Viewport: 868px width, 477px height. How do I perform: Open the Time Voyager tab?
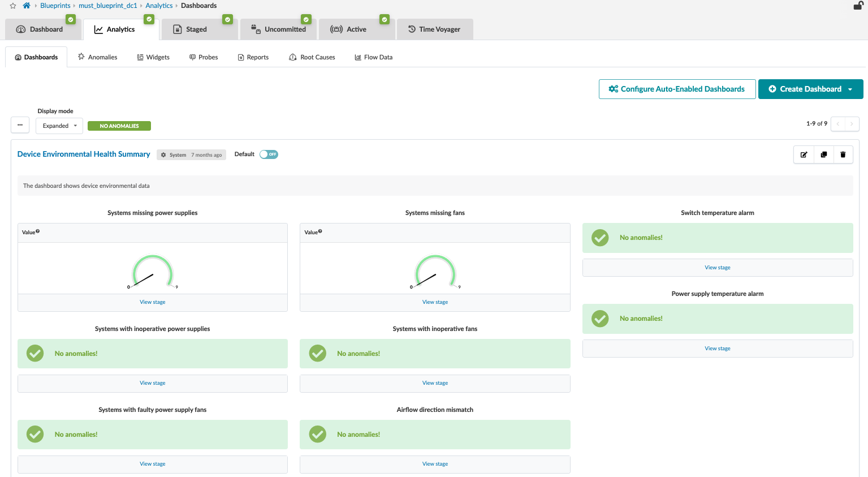point(434,29)
